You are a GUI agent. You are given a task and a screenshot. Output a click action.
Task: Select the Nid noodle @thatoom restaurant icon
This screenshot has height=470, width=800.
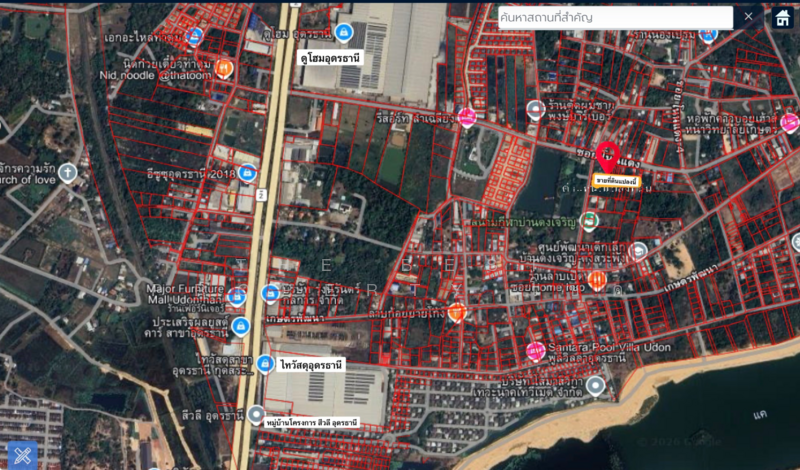pyautogui.click(x=224, y=68)
